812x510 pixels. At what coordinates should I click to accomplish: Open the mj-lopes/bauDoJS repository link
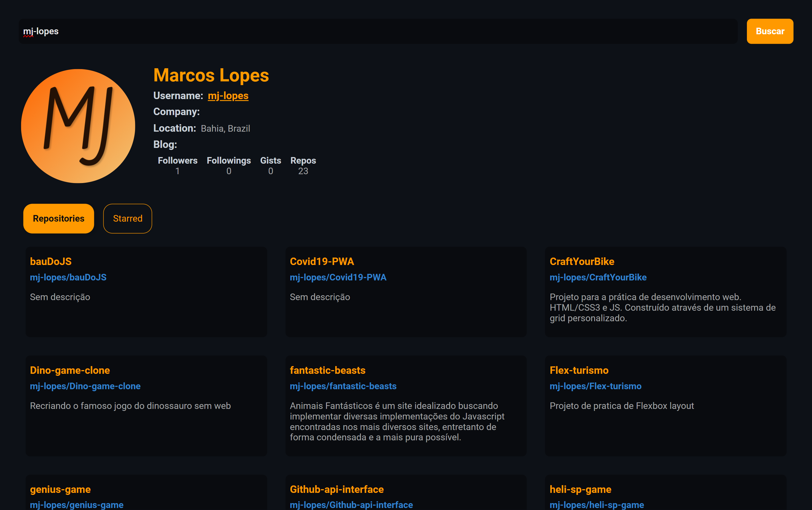coord(68,277)
